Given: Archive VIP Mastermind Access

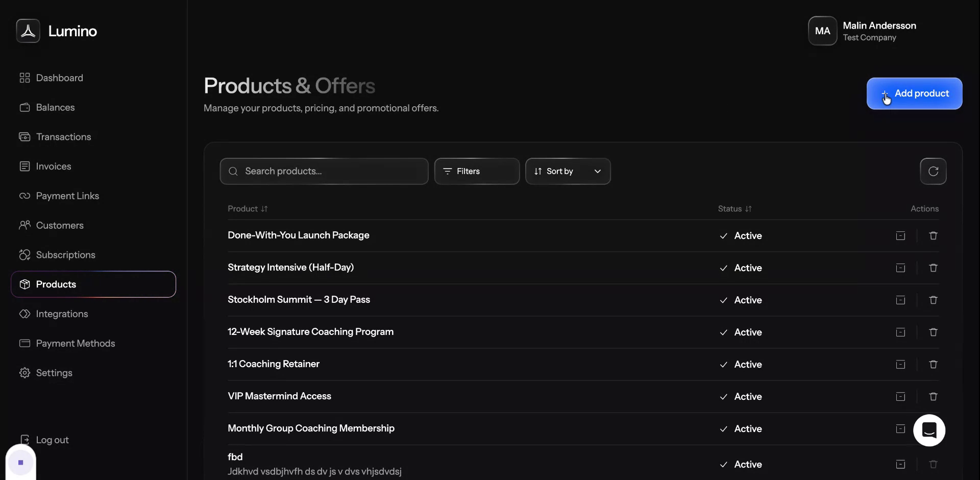Looking at the screenshot, I should click(900, 396).
